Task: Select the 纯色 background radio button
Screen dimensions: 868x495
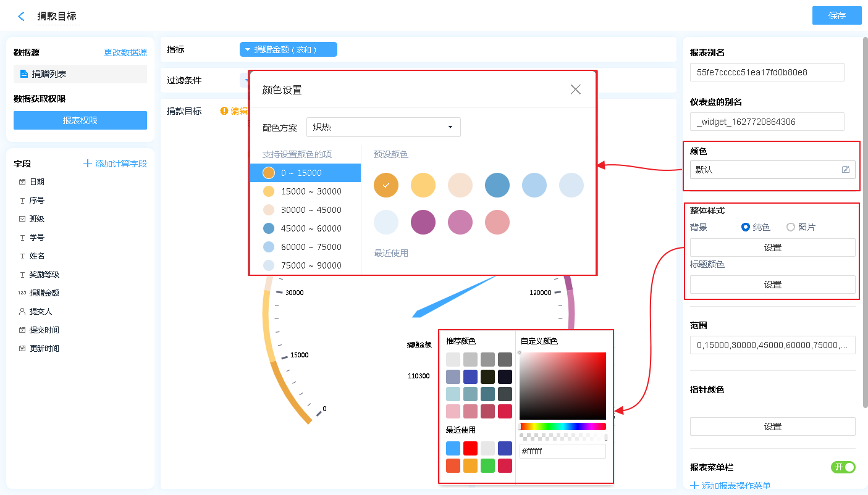Action: [746, 227]
